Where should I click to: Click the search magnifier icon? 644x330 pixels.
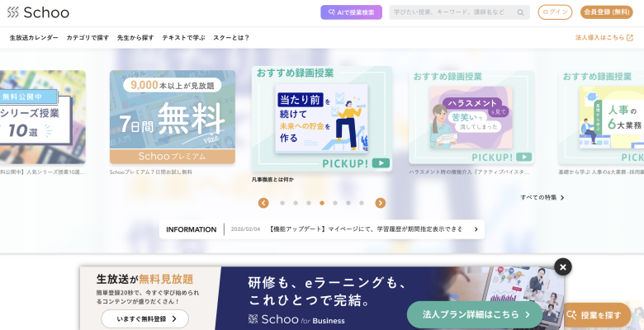(x=520, y=12)
